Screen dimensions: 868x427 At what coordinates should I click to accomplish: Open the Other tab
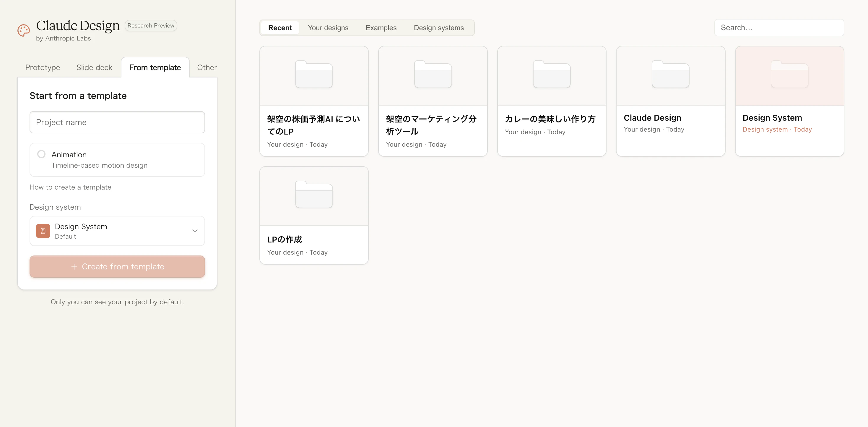click(x=207, y=67)
